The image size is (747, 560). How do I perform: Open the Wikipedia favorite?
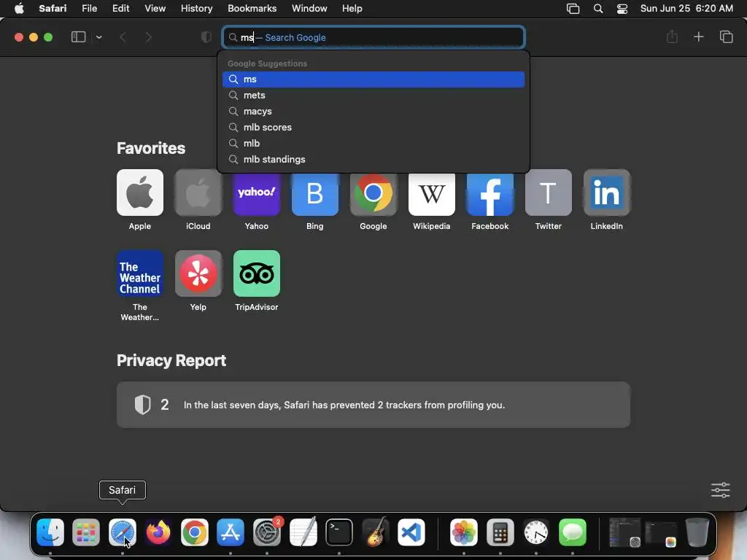[x=432, y=194]
